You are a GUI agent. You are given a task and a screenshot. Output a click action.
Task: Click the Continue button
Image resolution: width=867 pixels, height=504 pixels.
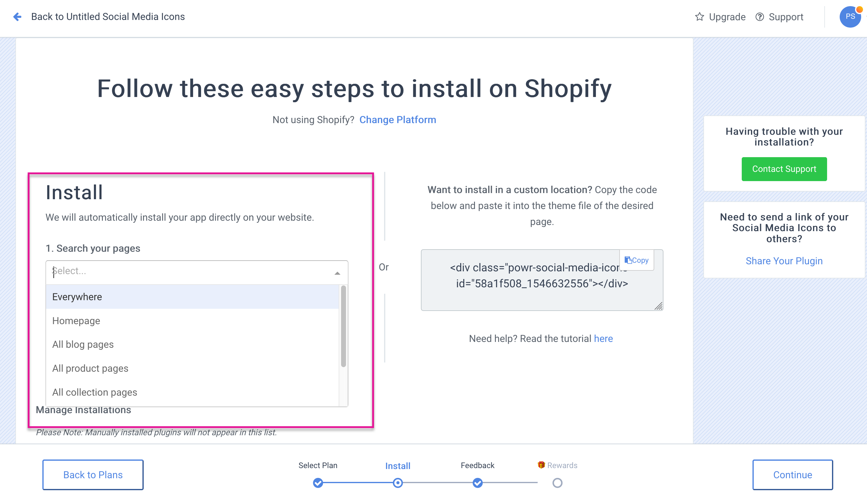click(793, 475)
